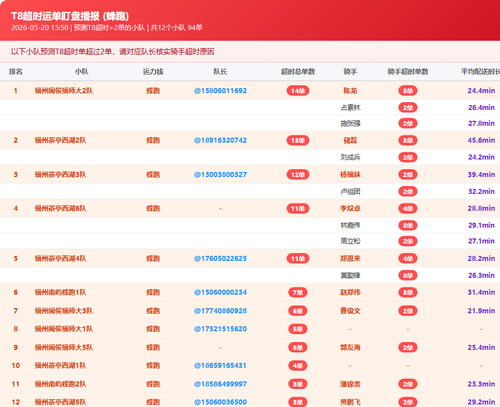Click the 小队 column header
The image size is (500, 407).
click(82, 72)
